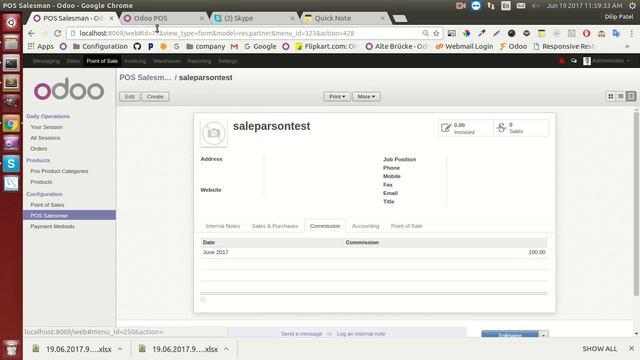640x360 pixels.
Task: Click the Create button
Action: click(x=155, y=97)
